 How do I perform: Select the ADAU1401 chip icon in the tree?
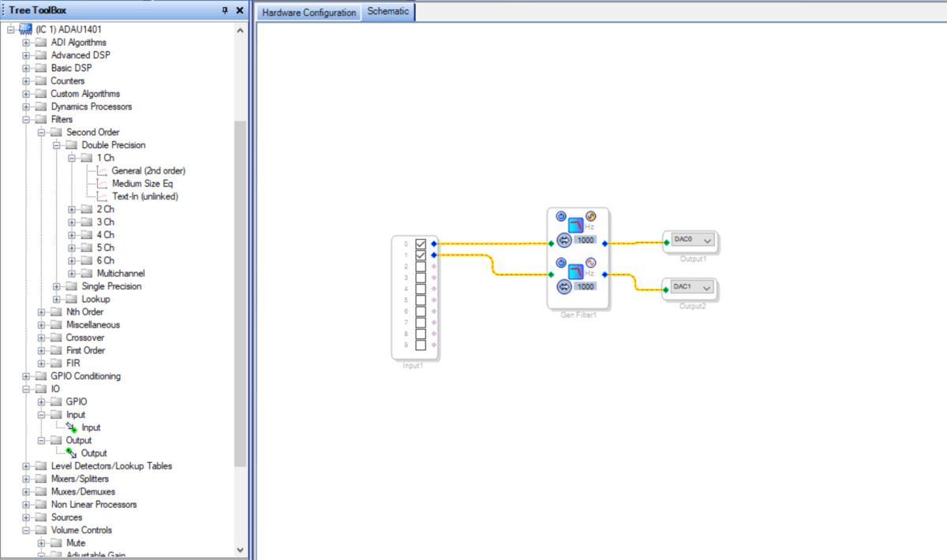[25, 29]
